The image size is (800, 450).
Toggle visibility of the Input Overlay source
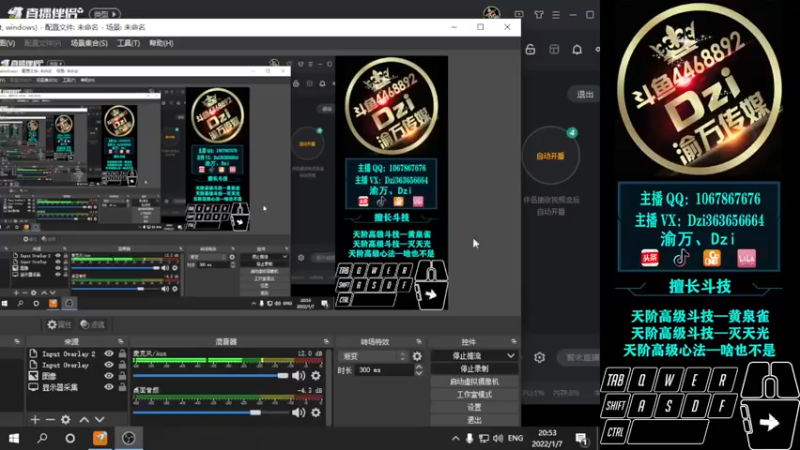point(109,365)
